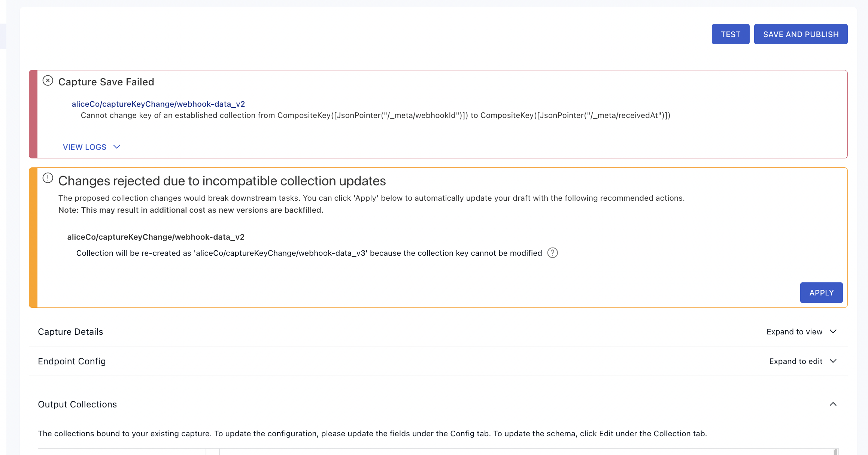Click the Output Collections section heading
This screenshot has height=455, width=868.
pyautogui.click(x=77, y=404)
